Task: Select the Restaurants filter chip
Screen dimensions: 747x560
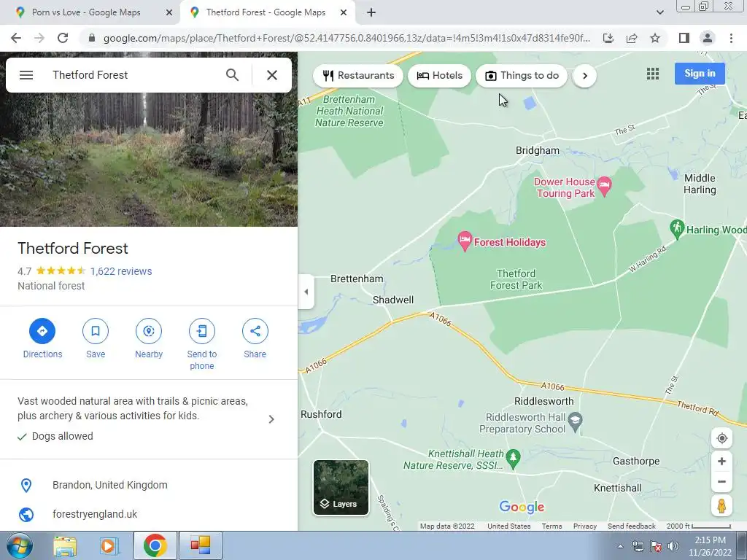Action: click(358, 76)
